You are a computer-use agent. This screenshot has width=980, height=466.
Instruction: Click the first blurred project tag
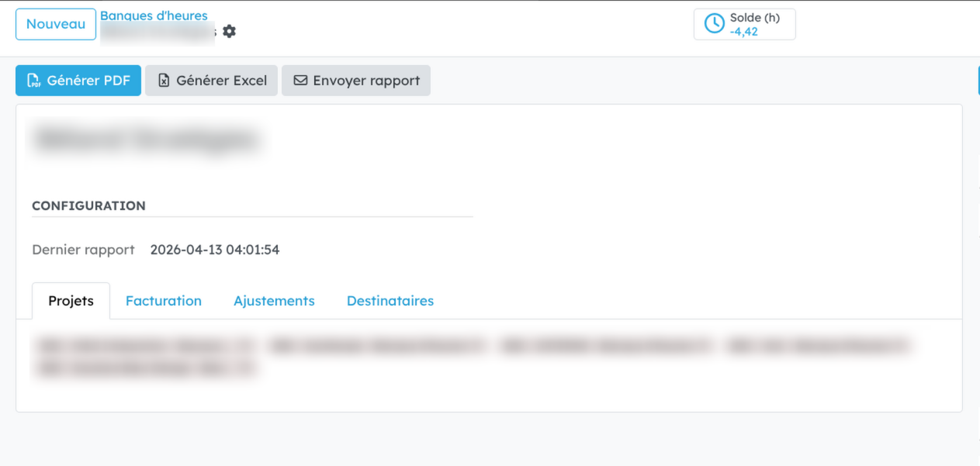point(145,346)
